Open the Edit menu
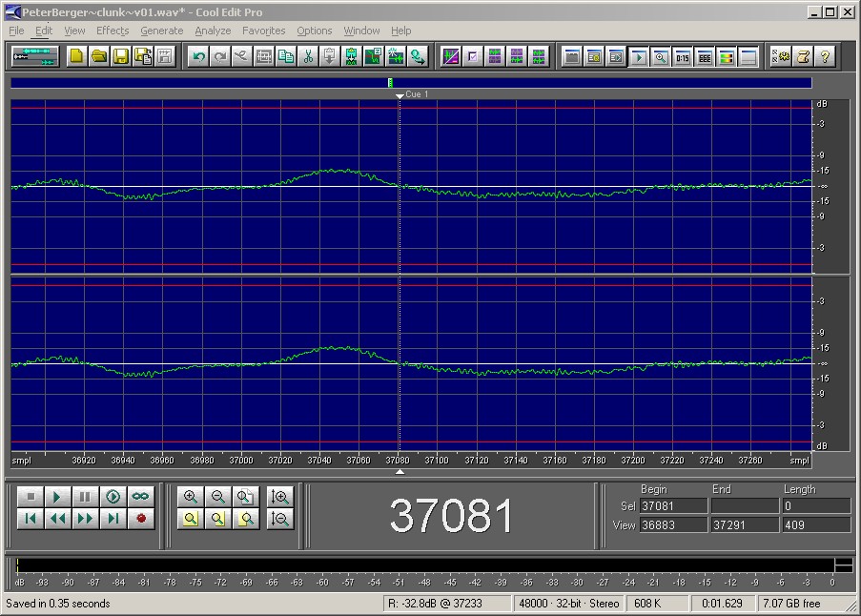The width and height of the screenshot is (861, 616). [x=44, y=31]
